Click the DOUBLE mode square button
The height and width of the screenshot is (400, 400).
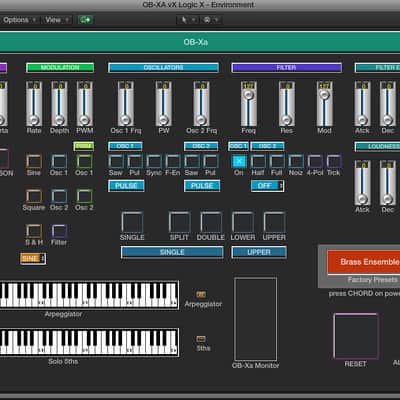211,222
